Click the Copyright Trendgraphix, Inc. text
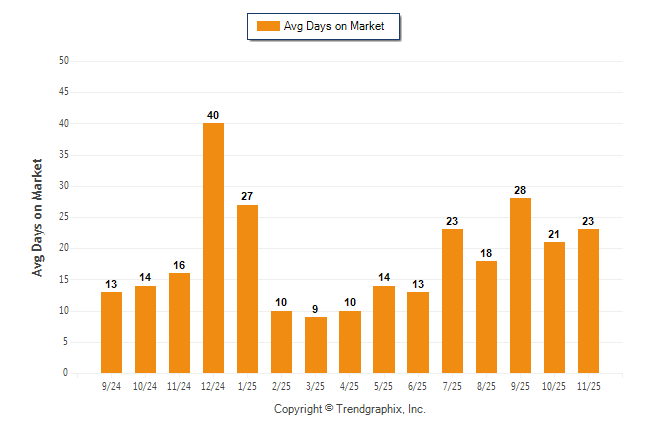The image size is (646, 434). tap(350, 409)
